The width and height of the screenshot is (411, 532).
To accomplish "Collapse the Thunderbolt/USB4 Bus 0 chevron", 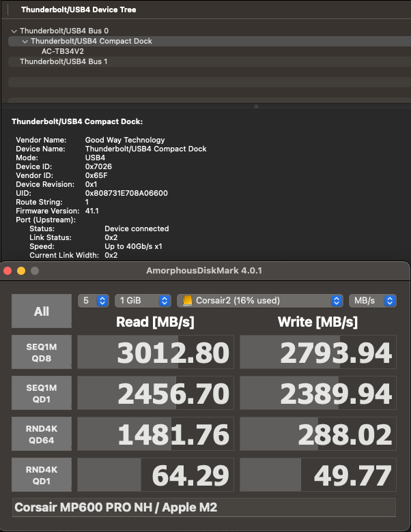I will pos(14,31).
